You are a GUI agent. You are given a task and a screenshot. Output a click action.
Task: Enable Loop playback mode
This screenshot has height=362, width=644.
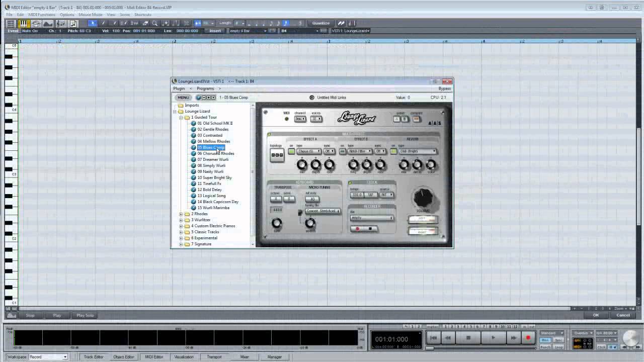tap(558, 347)
